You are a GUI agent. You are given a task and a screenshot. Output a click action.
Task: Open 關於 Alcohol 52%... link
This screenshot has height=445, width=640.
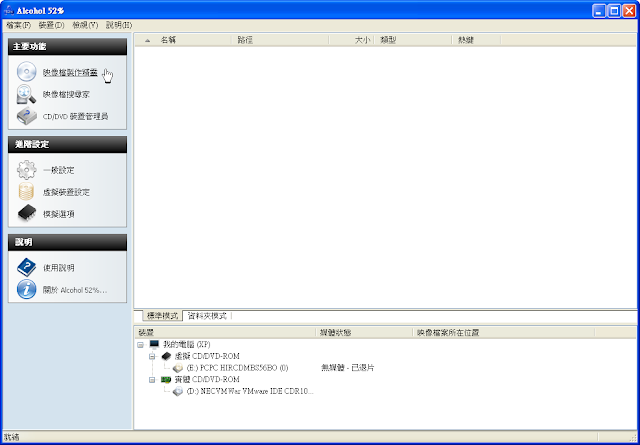click(x=75, y=290)
